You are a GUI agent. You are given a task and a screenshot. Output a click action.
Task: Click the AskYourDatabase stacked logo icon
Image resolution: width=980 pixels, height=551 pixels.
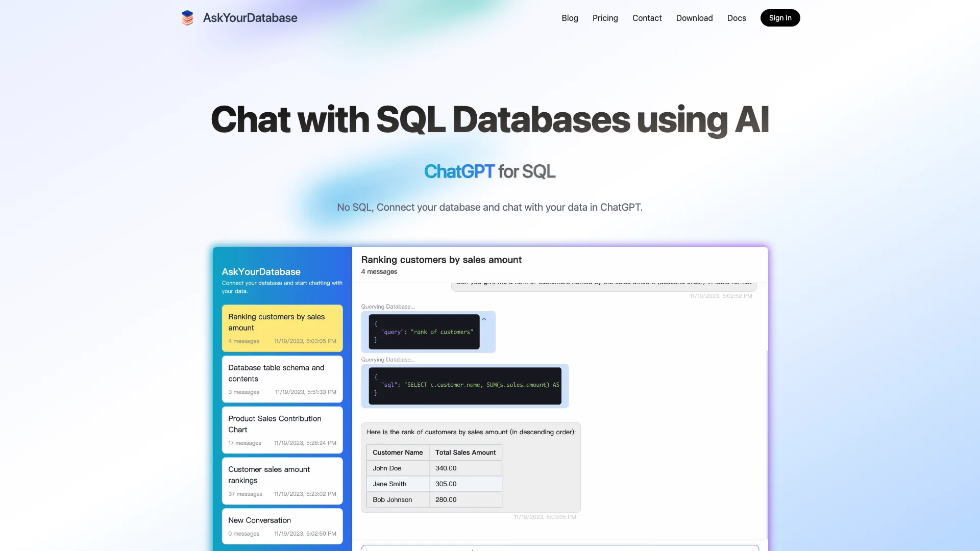[187, 18]
